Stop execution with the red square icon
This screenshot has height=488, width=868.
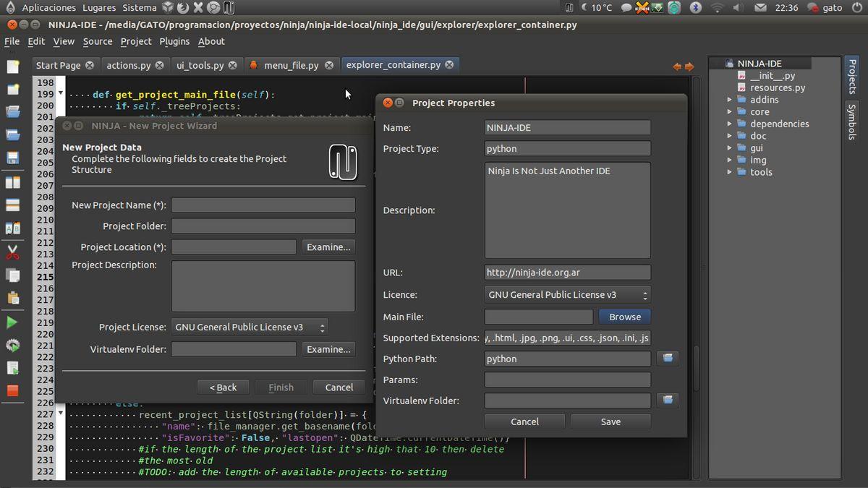[x=13, y=390]
